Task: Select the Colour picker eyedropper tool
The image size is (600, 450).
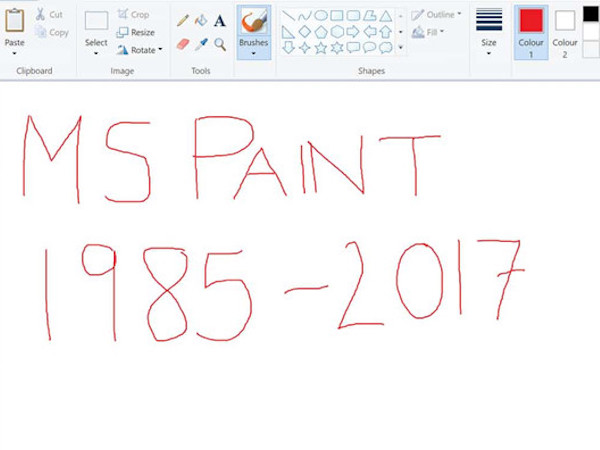Action: coord(201,44)
